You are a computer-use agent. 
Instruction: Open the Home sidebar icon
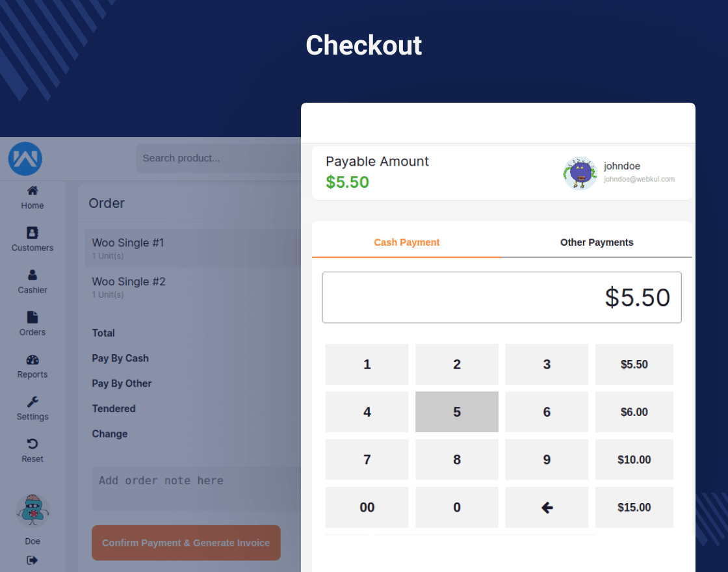point(32,190)
